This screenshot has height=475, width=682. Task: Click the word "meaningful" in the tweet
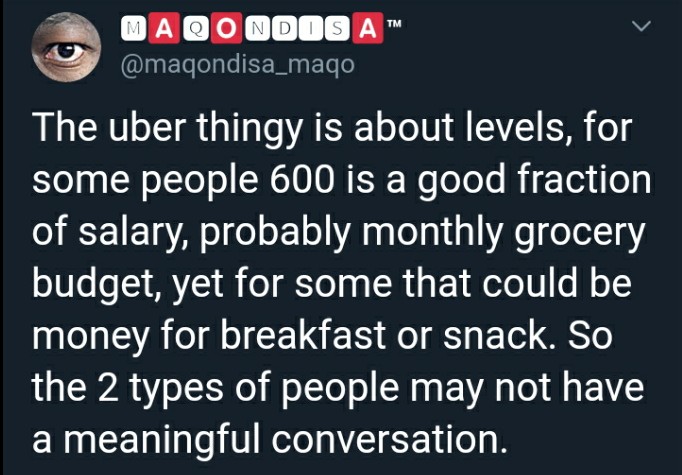click(162, 439)
